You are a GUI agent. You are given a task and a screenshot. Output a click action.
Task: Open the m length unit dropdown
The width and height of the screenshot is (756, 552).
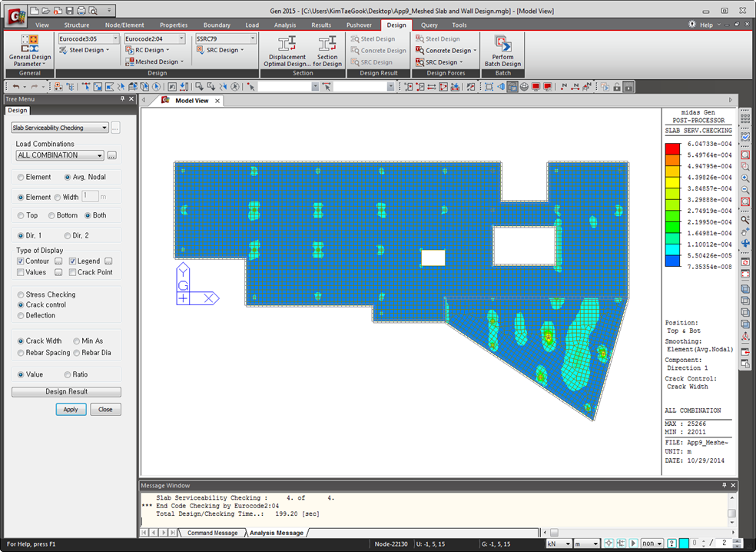coord(586,544)
